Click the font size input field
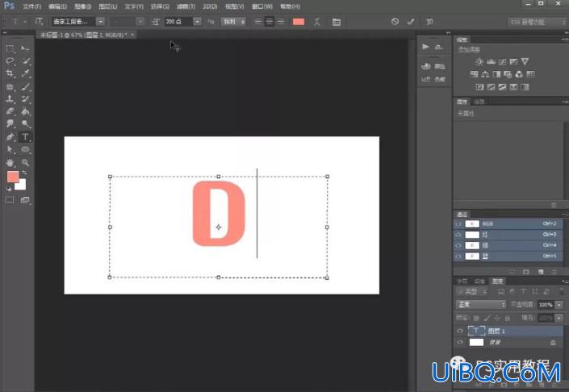569x392 pixels. pyautogui.click(x=178, y=22)
